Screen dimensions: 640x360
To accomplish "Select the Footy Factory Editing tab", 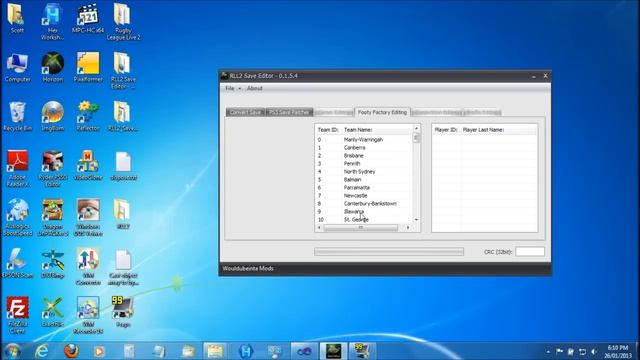I will click(382, 112).
